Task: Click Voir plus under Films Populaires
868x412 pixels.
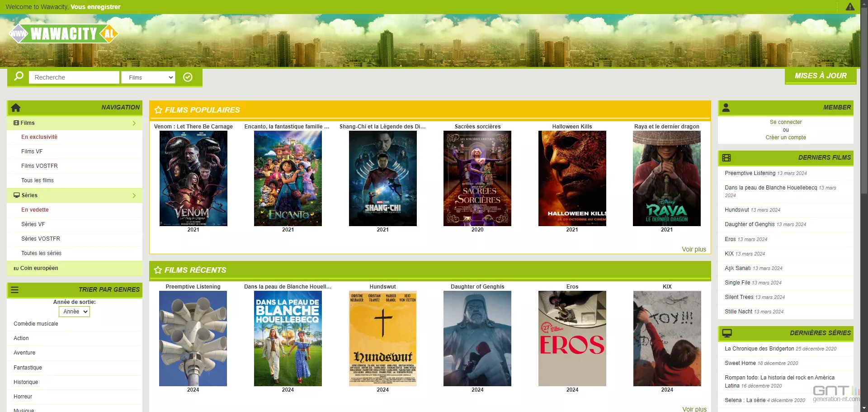Action: point(694,249)
